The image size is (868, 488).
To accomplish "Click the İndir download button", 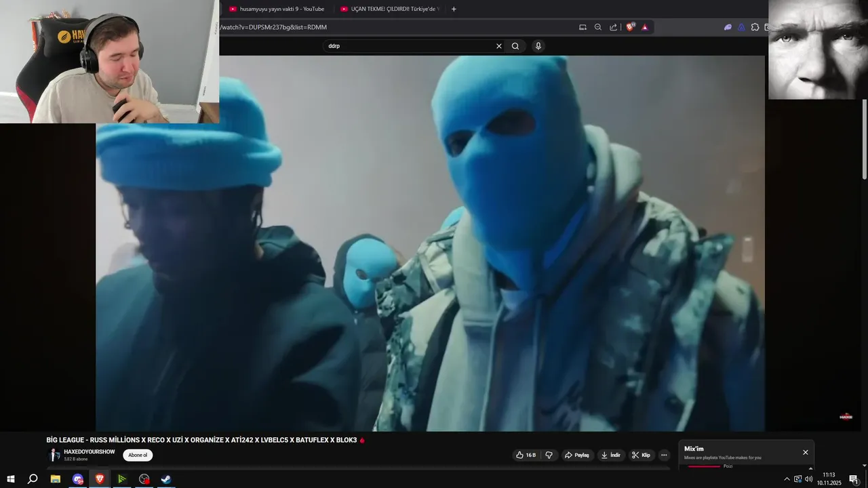I will click(611, 455).
